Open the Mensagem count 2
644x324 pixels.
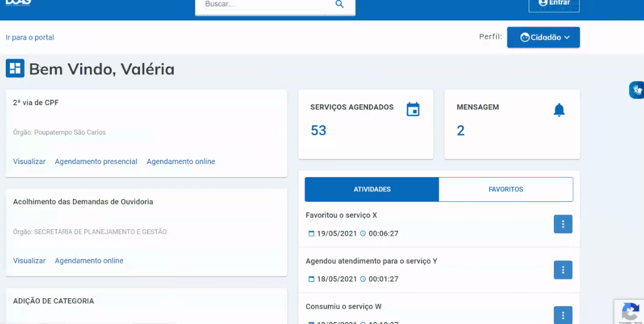[460, 131]
